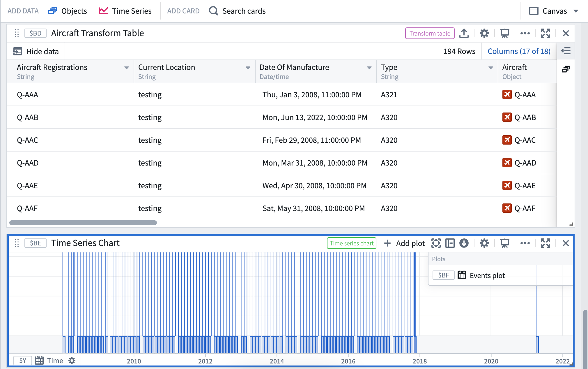Open Time Series in Add Data bar
Viewport: 588px width, 369px height.
(125, 11)
